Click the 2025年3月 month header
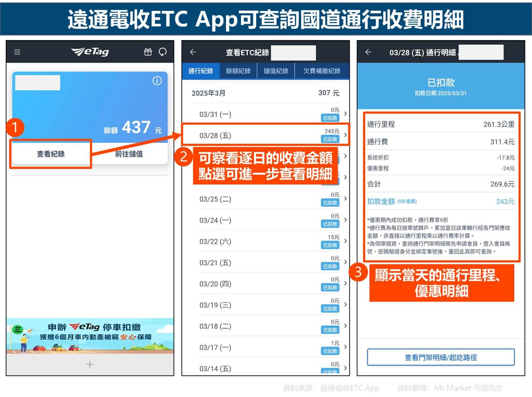532x397 pixels. 209,93
